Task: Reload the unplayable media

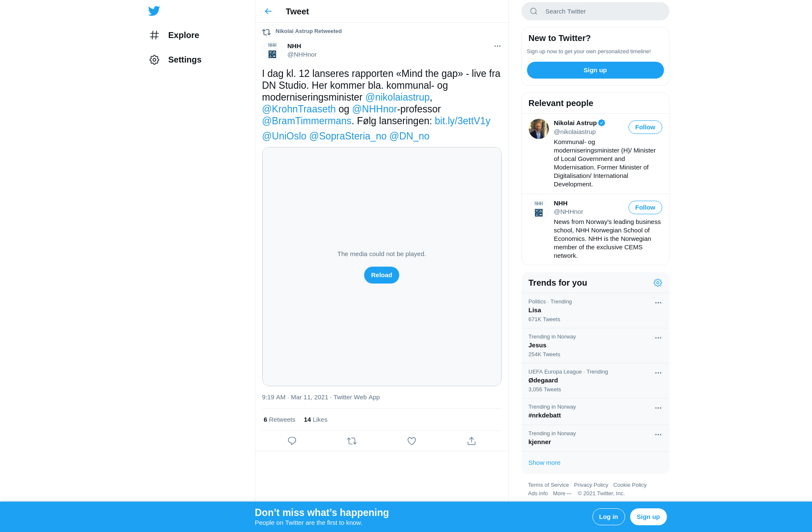Action: [x=381, y=275]
